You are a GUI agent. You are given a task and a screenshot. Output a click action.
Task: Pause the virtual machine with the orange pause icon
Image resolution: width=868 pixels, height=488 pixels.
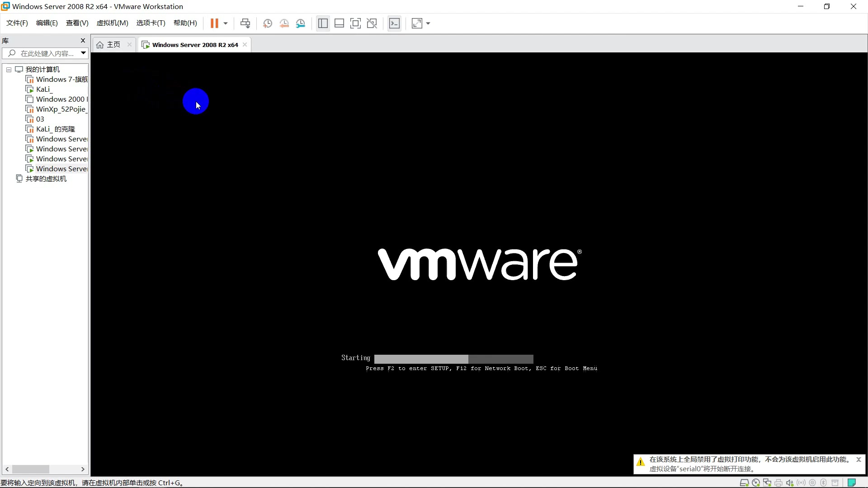coord(214,23)
